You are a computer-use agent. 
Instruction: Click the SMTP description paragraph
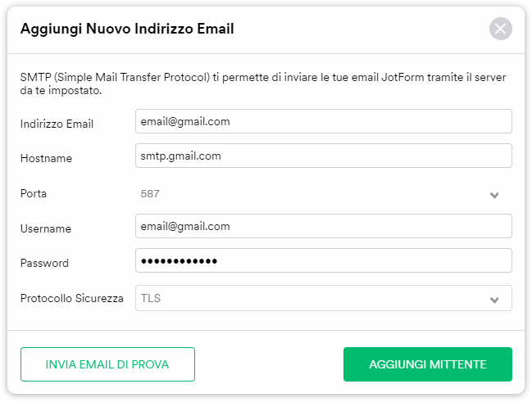click(262, 84)
